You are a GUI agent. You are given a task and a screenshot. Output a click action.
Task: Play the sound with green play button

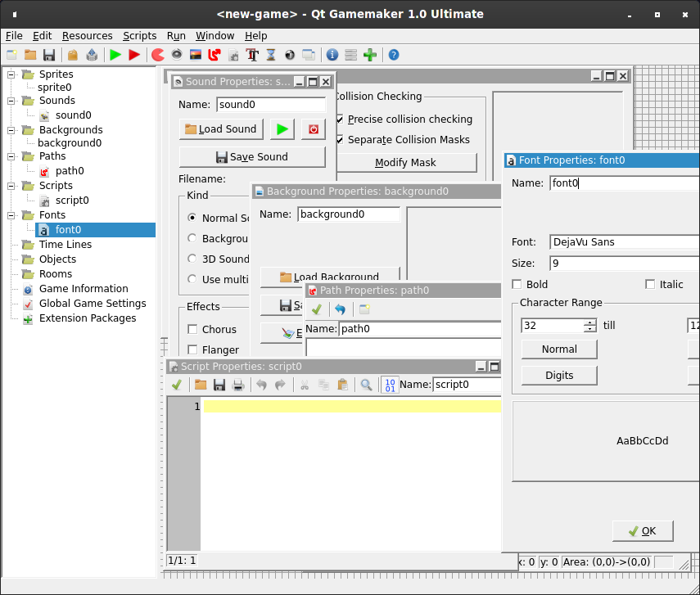[x=282, y=129]
